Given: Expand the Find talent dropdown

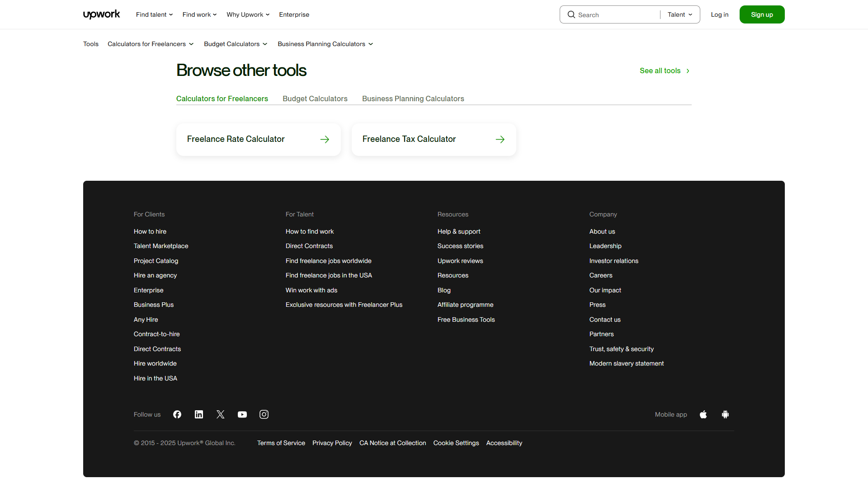Looking at the screenshot, I should point(154,14).
